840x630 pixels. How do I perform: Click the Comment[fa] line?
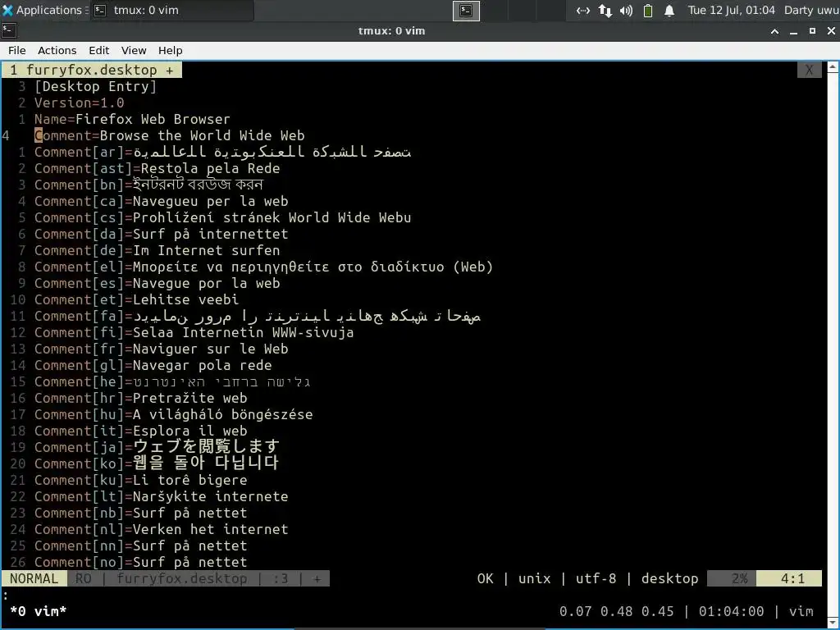pos(258,316)
